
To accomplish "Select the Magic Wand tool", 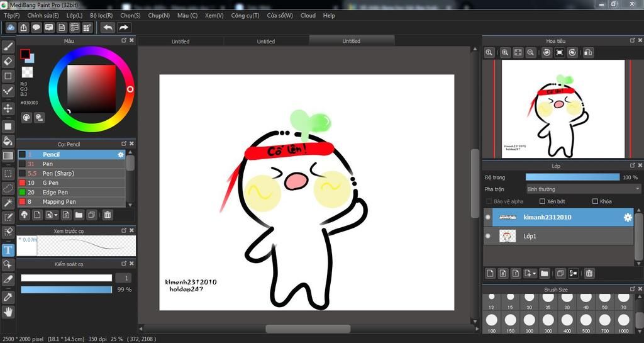I will tap(8, 203).
